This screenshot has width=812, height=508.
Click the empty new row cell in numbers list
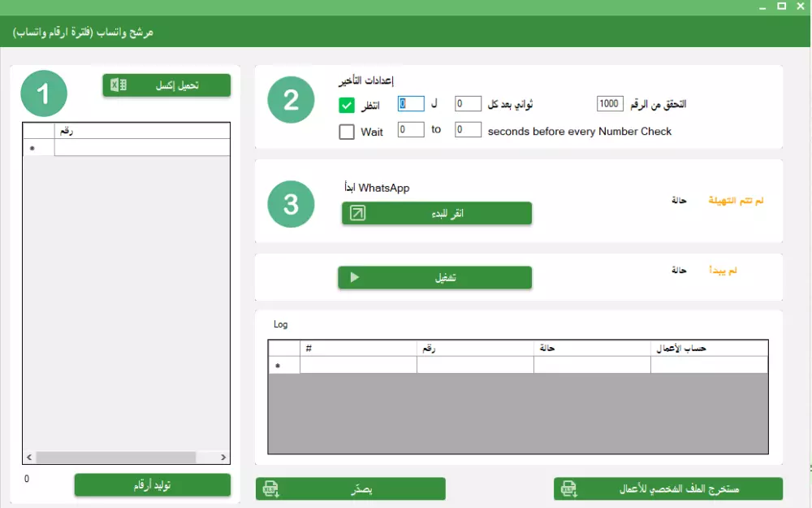(142, 148)
